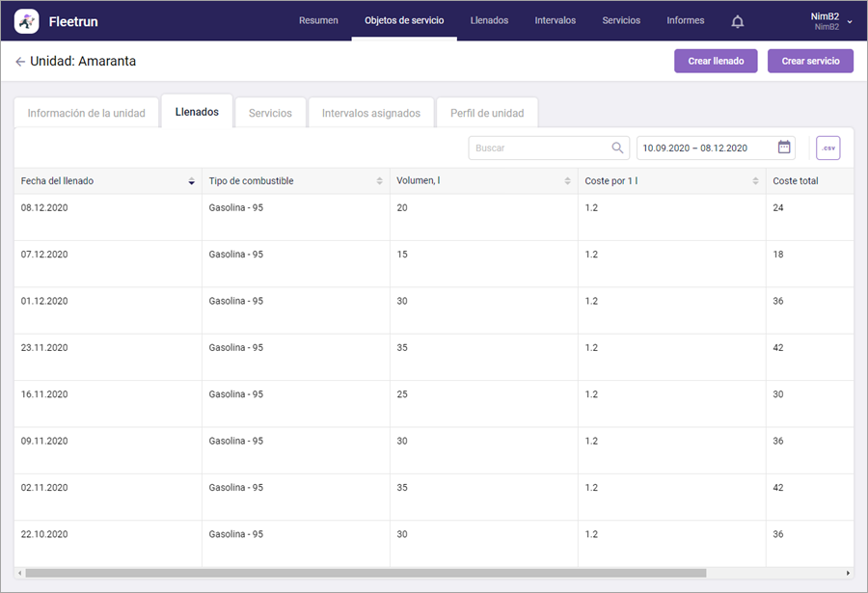Open the Perfil de unidad tab
This screenshot has height=593, width=868.
pyautogui.click(x=487, y=113)
